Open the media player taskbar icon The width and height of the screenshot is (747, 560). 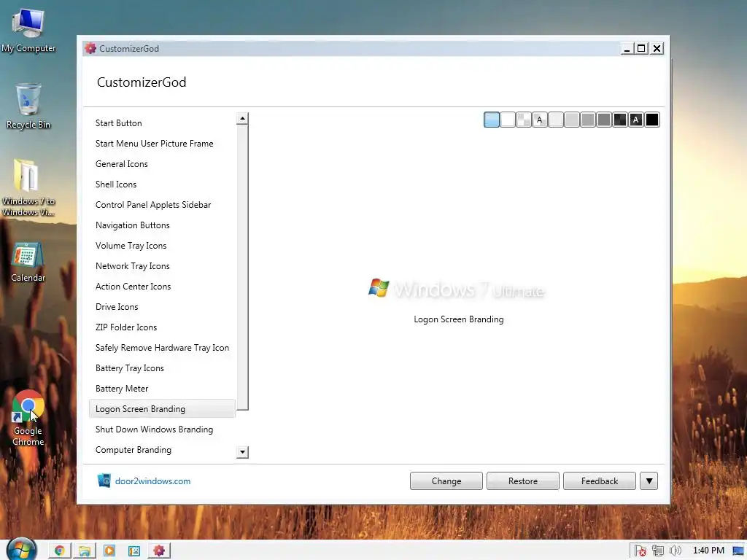109,551
